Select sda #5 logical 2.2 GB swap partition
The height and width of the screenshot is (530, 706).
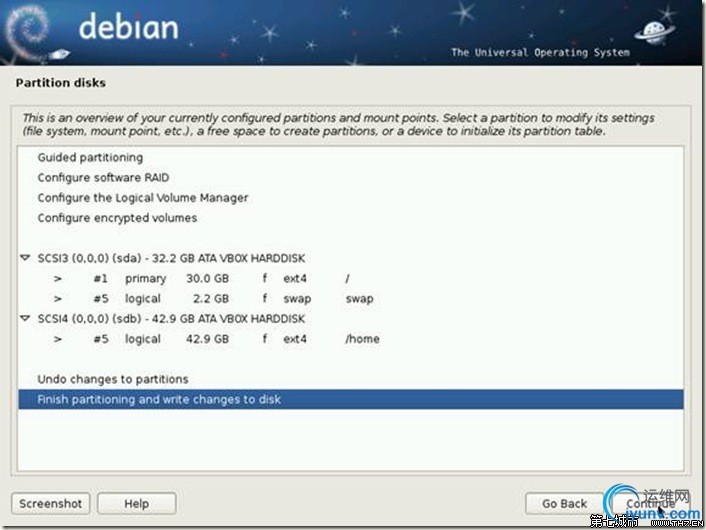click(351, 299)
